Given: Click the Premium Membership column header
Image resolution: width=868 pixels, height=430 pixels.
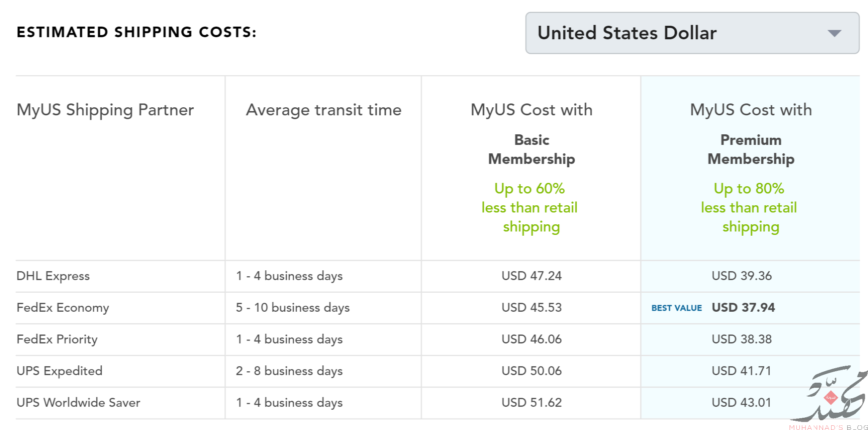Looking at the screenshot, I should (751, 150).
